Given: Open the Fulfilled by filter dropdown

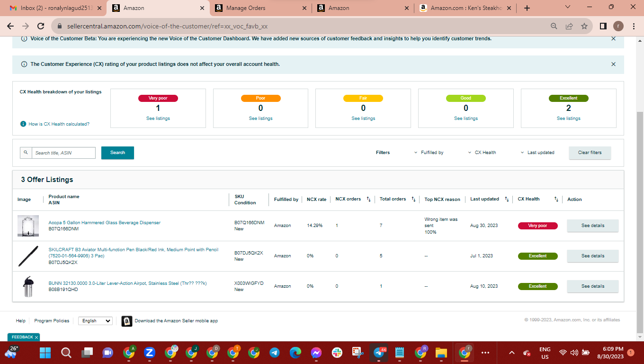Looking at the screenshot, I should pyautogui.click(x=429, y=153).
